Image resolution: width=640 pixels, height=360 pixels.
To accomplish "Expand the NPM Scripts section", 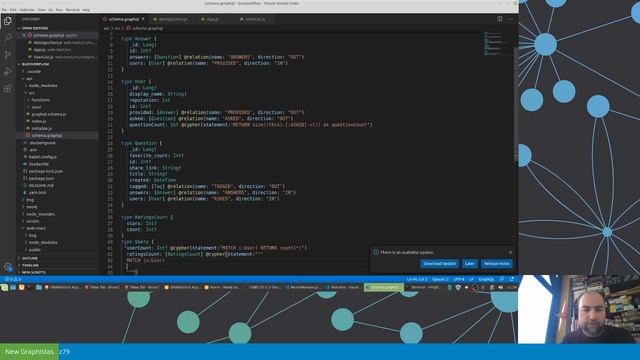I will coord(34,272).
